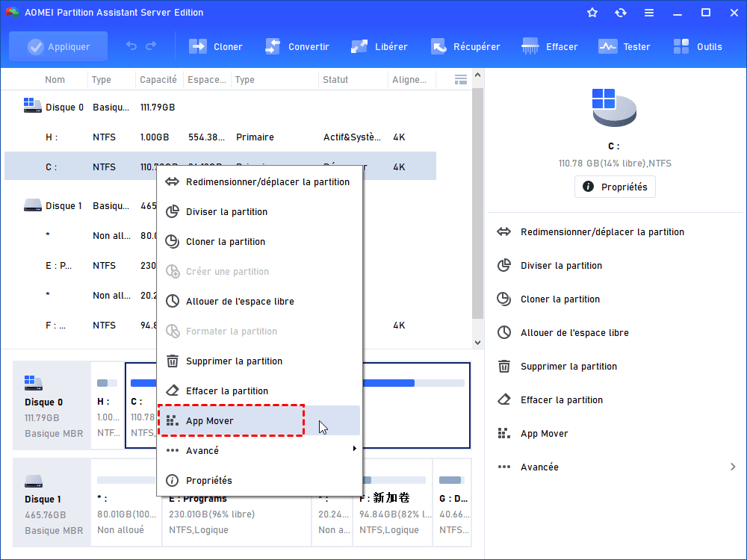Click Effacer la partition in right panel

coord(562,400)
